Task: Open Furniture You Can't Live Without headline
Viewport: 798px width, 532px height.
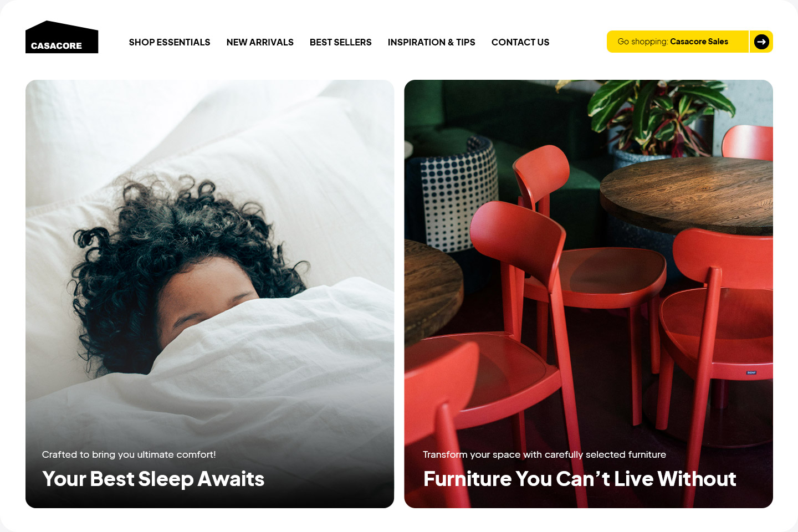Action: coord(580,479)
